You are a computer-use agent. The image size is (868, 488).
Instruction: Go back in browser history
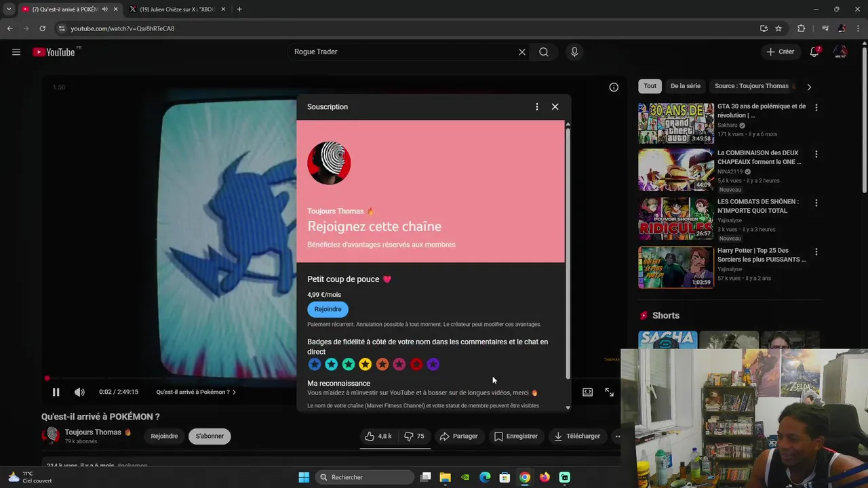pos(9,28)
